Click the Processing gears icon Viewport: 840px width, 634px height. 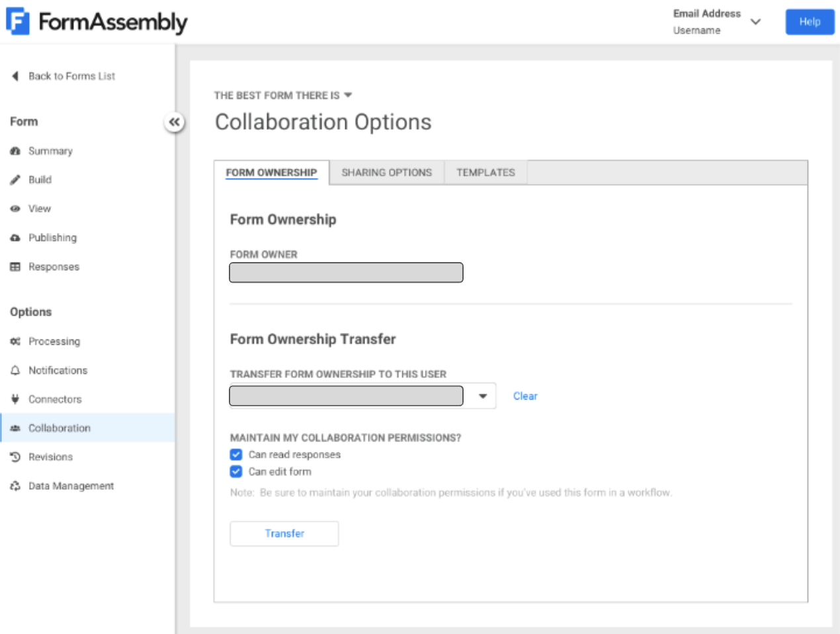click(15, 341)
